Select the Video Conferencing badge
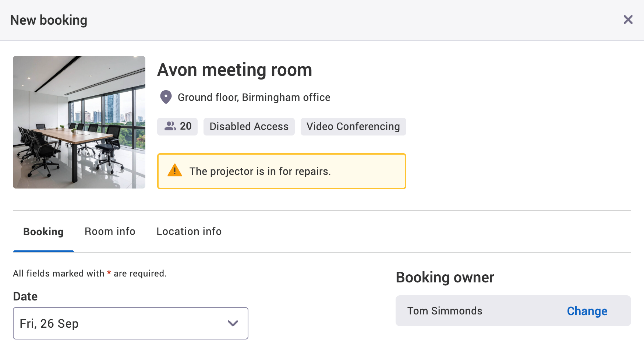The width and height of the screenshot is (644, 345). tap(353, 126)
